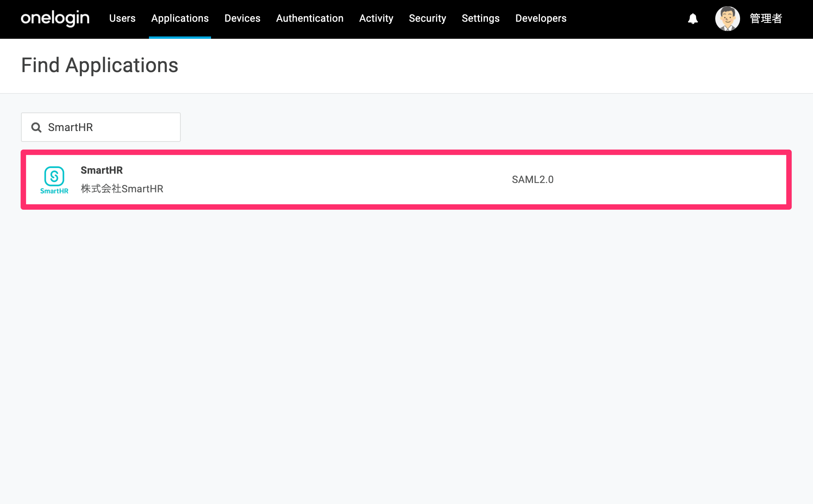This screenshot has height=504, width=813.
Task: Click the search magnifier icon
Action: click(x=36, y=127)
